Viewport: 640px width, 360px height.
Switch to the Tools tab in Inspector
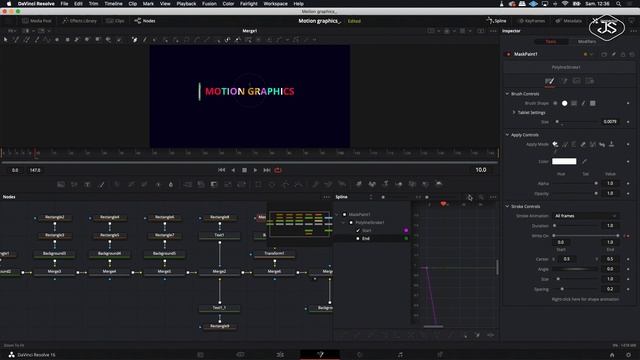click(551, 42)
